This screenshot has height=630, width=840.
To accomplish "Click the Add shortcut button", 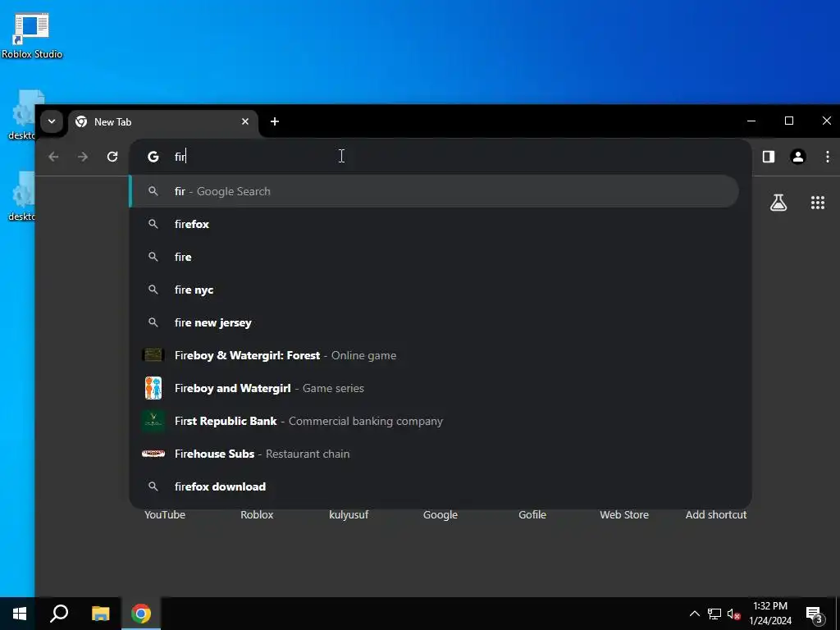I will click(x=716, y=515).
